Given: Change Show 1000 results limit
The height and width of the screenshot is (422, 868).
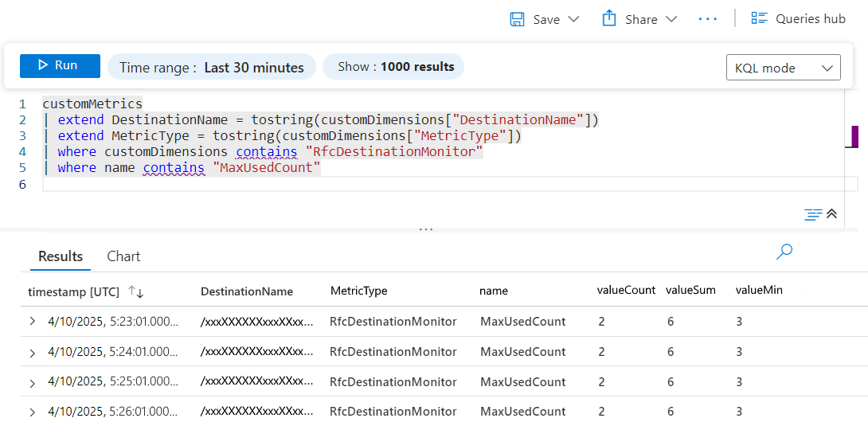Looking at the screenshot, I should click(x=393, y=67).
